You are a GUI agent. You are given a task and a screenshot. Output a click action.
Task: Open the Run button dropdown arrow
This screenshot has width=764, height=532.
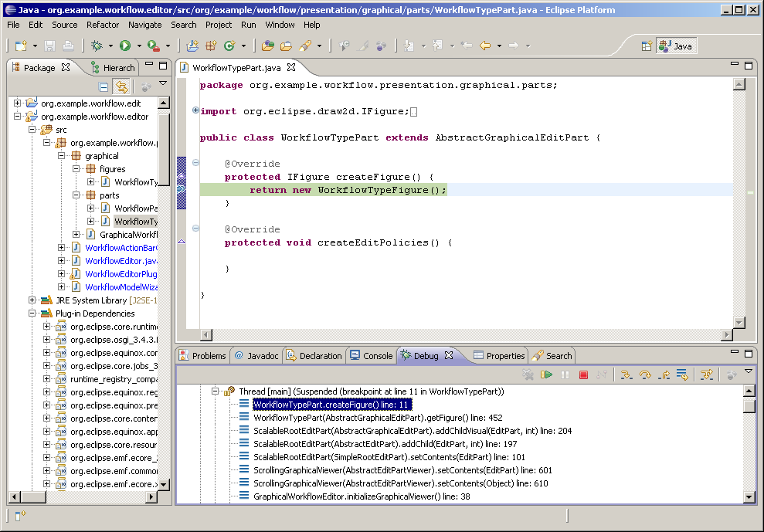138,46
